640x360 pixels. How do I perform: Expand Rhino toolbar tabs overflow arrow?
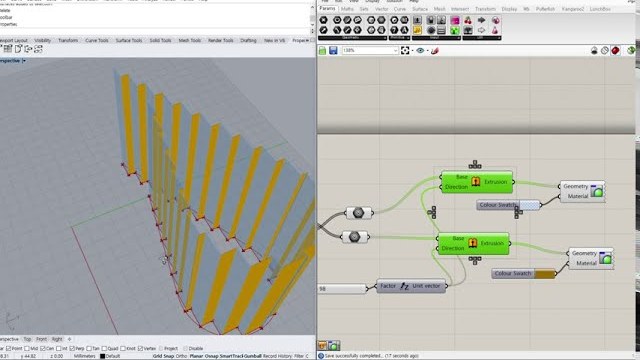tap(307, 40)
